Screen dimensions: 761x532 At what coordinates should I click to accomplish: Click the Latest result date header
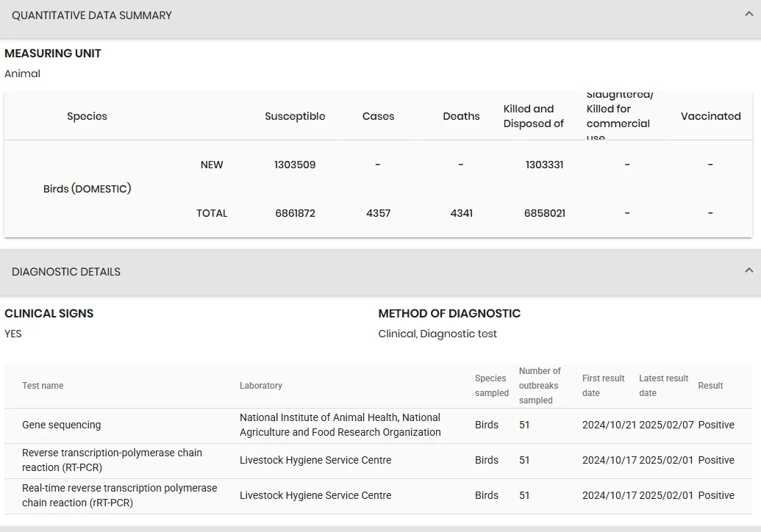click(663, 386)
